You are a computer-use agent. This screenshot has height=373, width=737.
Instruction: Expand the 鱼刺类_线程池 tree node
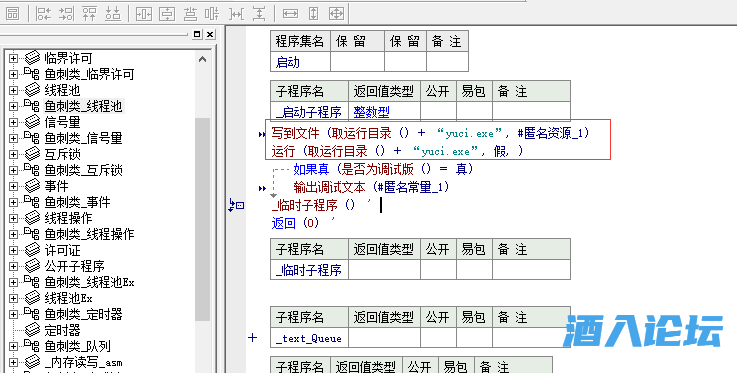tap(13, 106)
